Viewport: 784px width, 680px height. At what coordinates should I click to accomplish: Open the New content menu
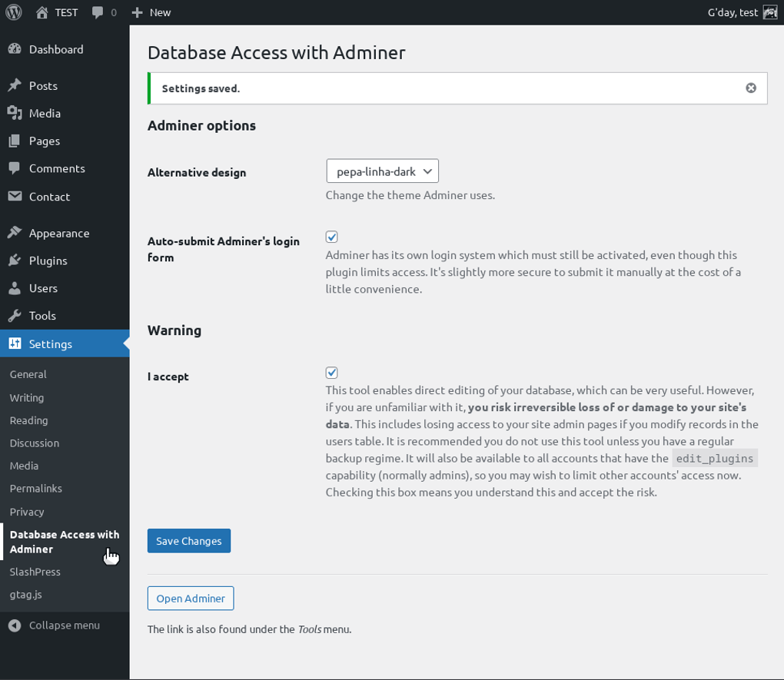[x=151, y=12]
